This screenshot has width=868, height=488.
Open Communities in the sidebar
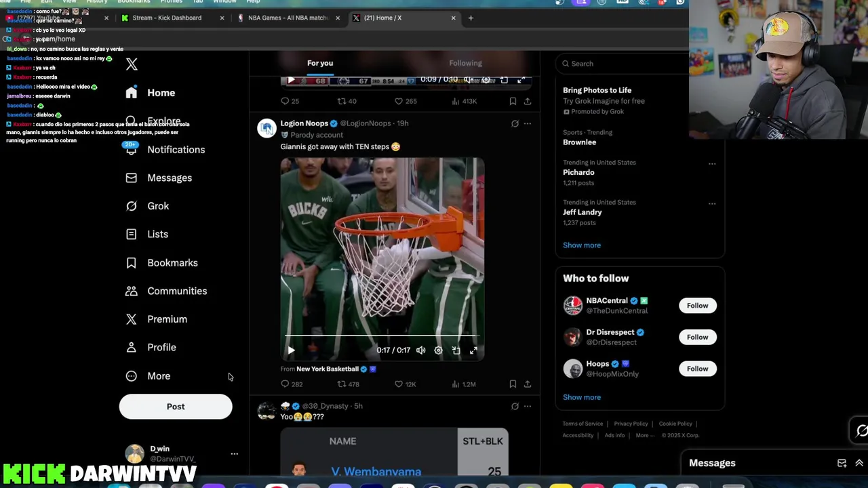tap(166, 291)
